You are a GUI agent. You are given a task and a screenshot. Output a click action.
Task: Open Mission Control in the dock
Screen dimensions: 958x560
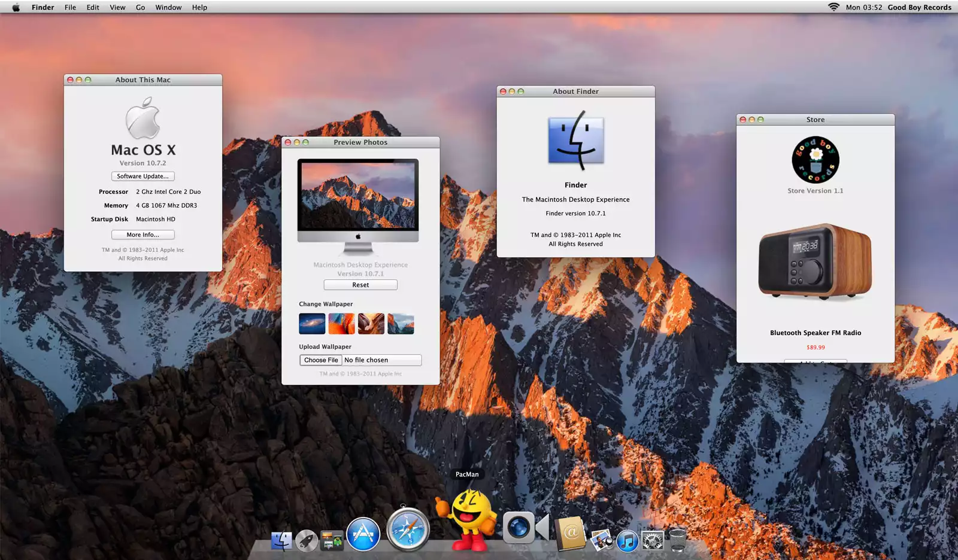tap(332, 541)
